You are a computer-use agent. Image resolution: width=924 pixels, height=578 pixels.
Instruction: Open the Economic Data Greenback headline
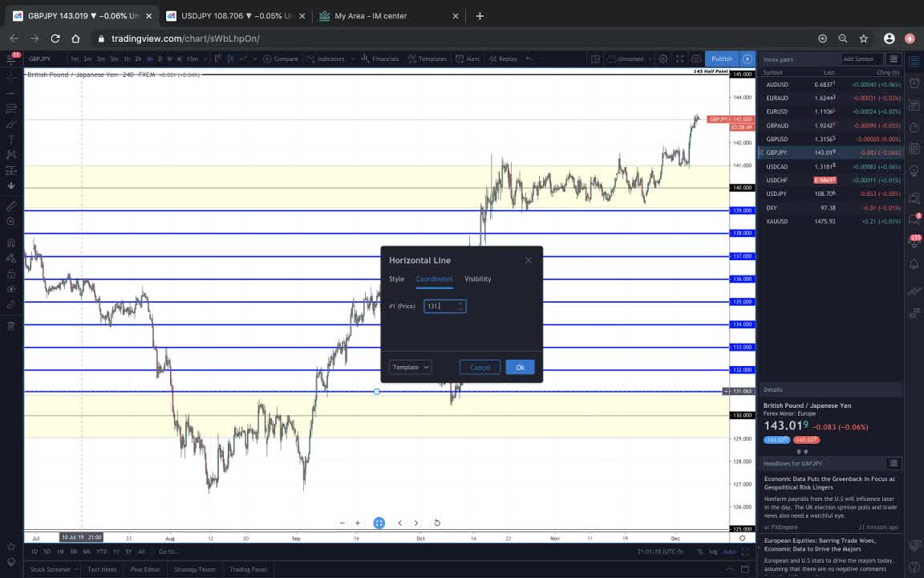(829, 483)
